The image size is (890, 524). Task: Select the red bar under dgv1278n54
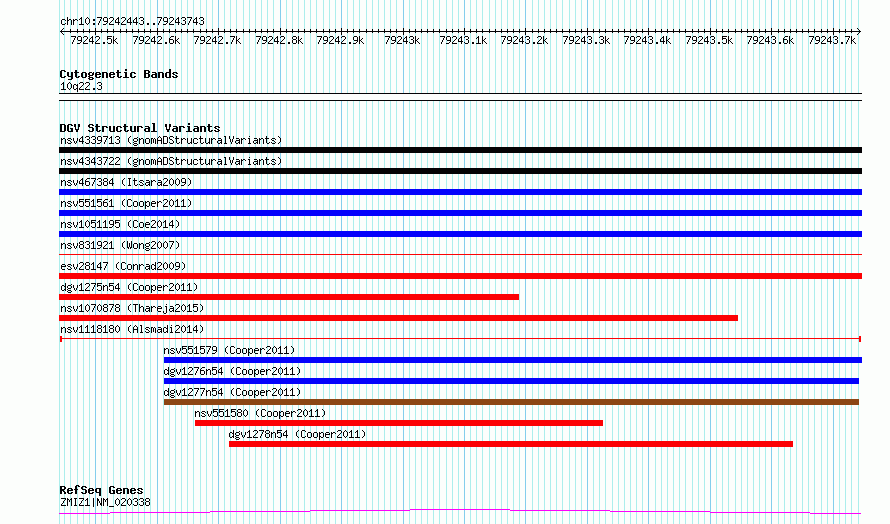coord(511,444)
